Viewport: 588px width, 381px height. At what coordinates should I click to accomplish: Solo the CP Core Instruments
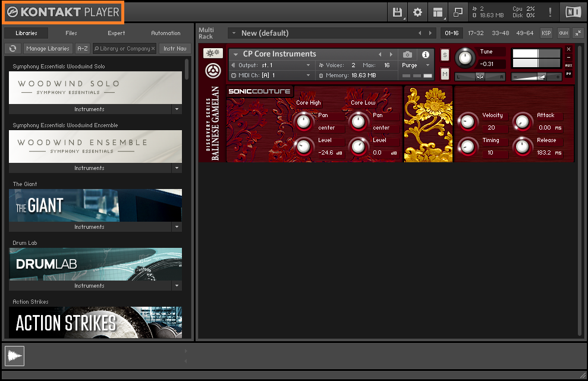445,55
